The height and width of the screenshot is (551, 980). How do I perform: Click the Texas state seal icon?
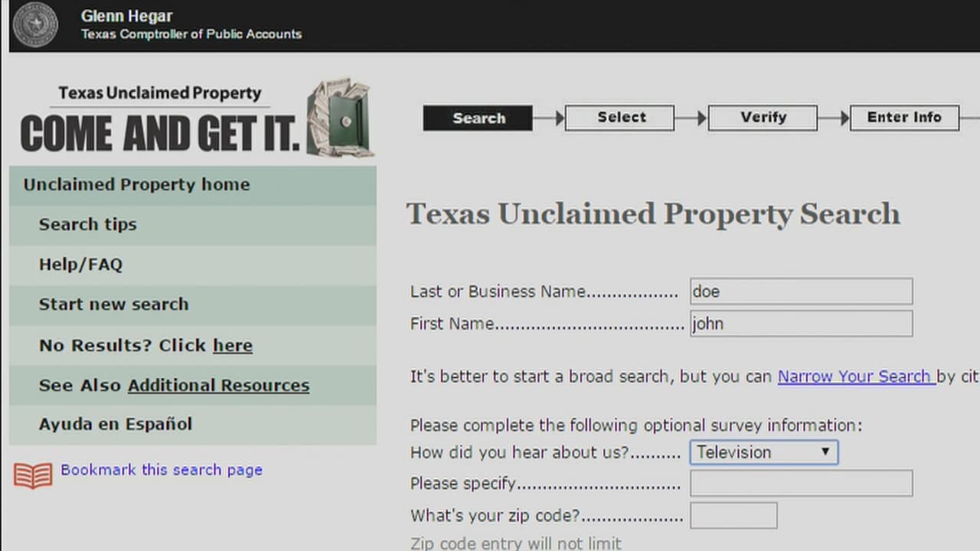click(x=35, y=24)
